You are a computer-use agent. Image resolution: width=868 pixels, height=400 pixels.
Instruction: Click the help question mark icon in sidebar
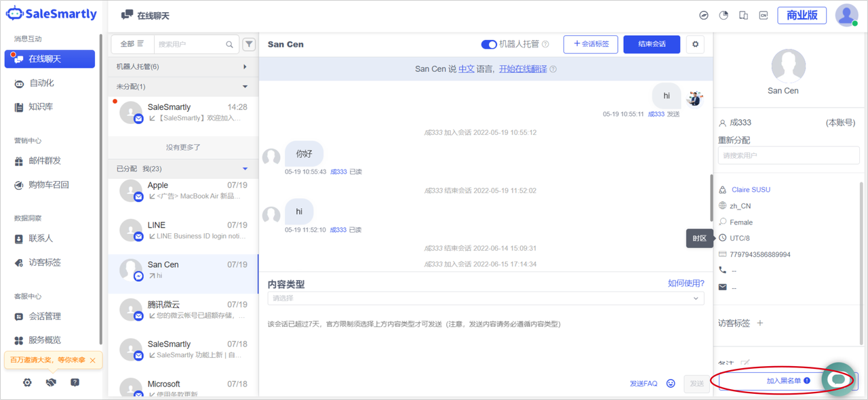click(75, 382)
